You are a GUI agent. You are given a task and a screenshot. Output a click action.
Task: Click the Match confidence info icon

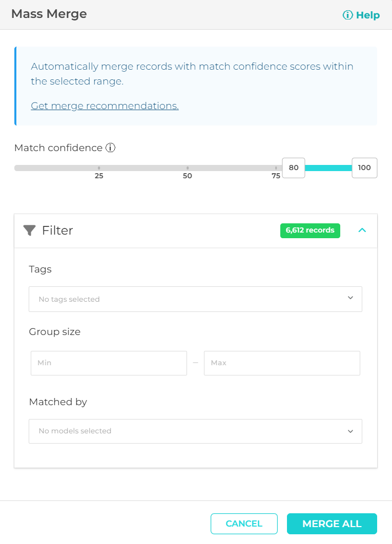(110, 148)
